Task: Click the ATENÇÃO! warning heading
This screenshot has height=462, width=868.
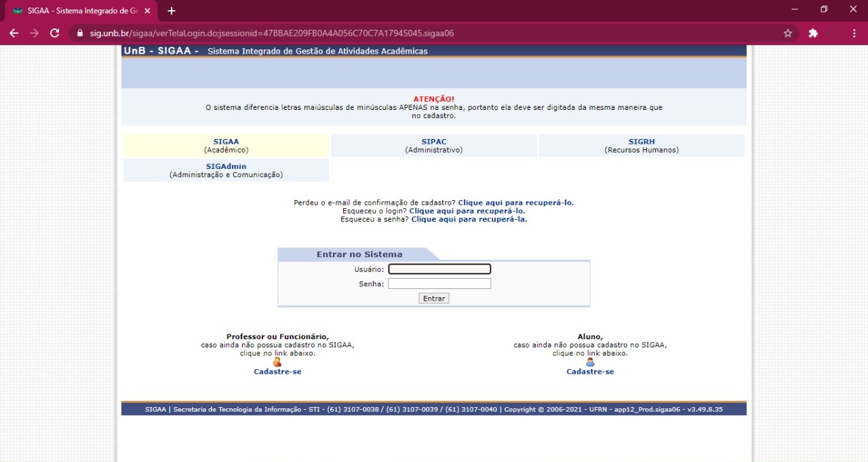Action: (434, 99)
